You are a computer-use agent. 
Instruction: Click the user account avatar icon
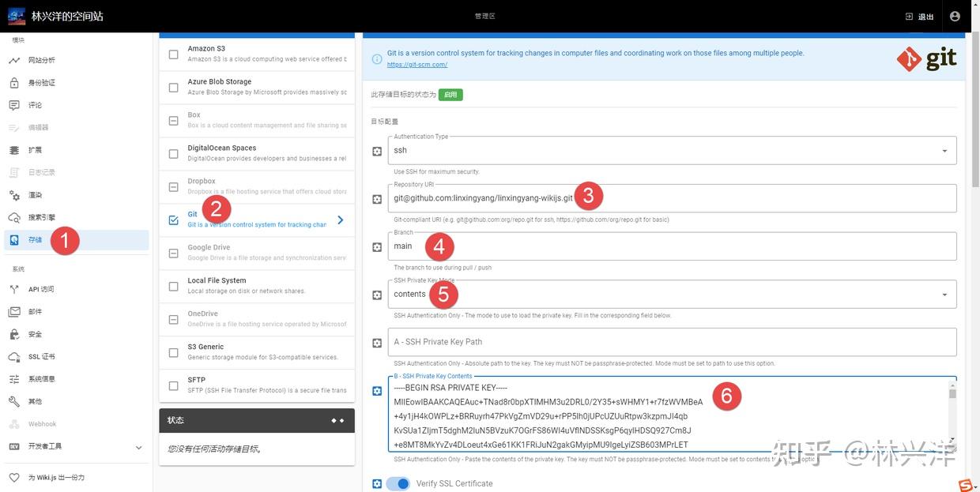pos(955,16)
